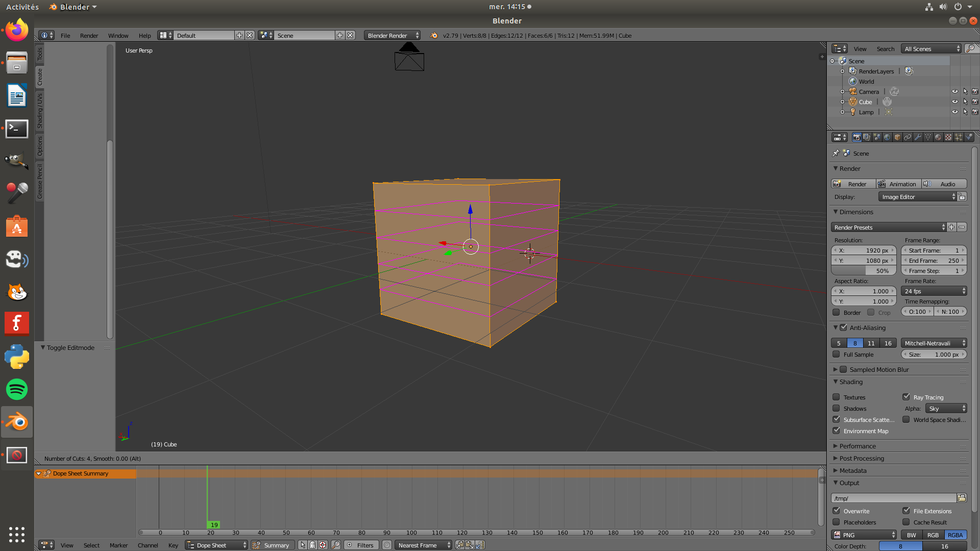Click the Summary toggle button
This screenshot has height=551, width=980.
[273, 545]
